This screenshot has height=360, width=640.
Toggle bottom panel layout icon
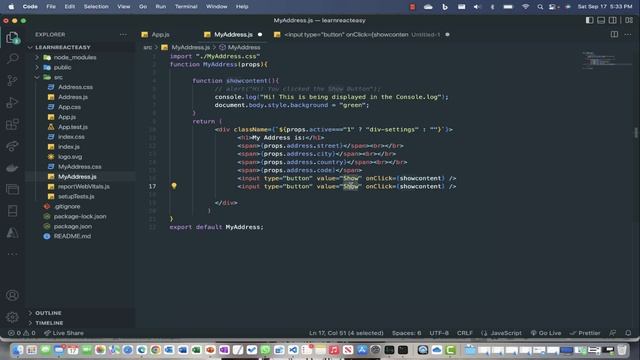click(x=601, y=20)
